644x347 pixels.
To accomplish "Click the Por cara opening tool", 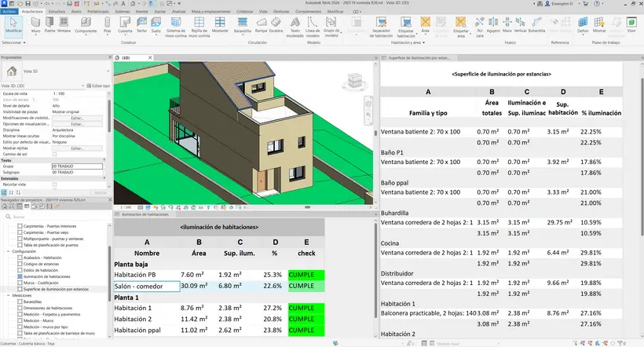I will (x=480, y=27).
